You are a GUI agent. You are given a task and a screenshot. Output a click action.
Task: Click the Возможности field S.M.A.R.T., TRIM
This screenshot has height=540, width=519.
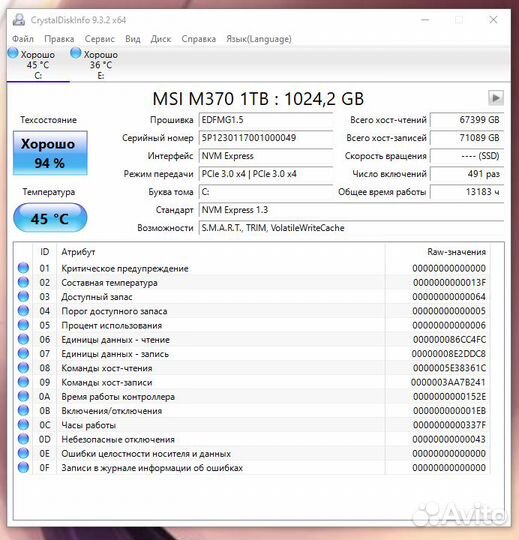(351, 228)
